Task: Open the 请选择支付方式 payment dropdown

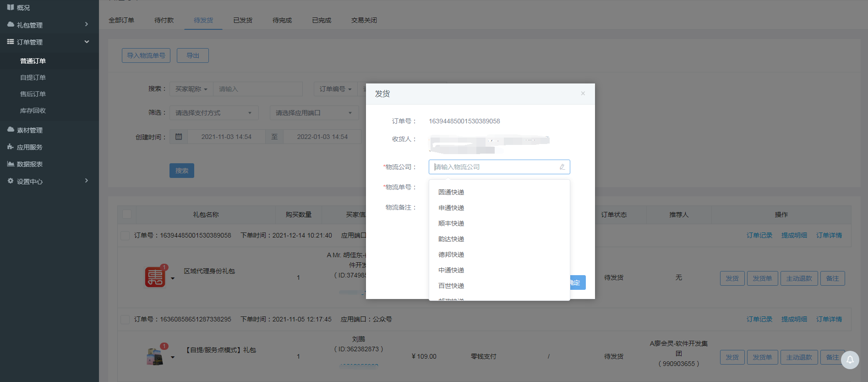Action: (213, 113)
